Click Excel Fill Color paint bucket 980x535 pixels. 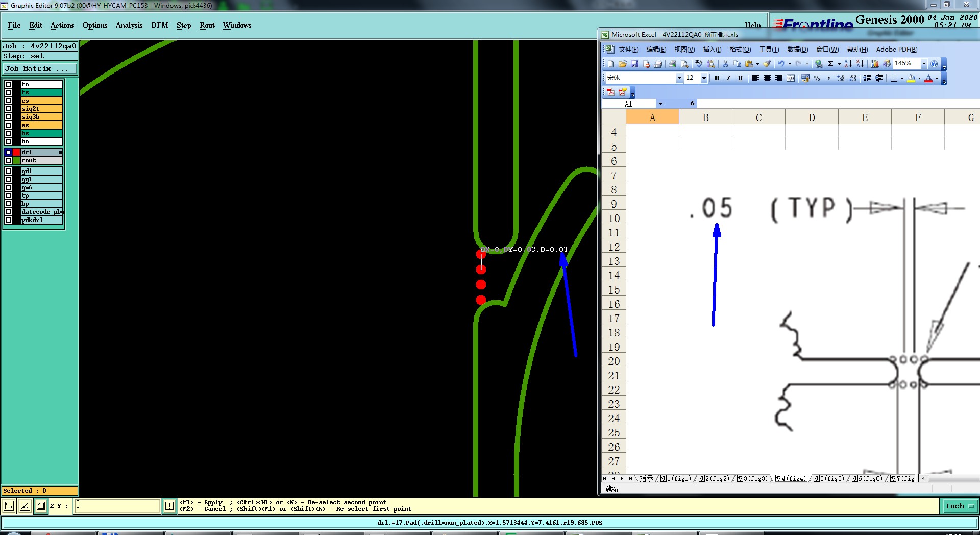point(911,78)
